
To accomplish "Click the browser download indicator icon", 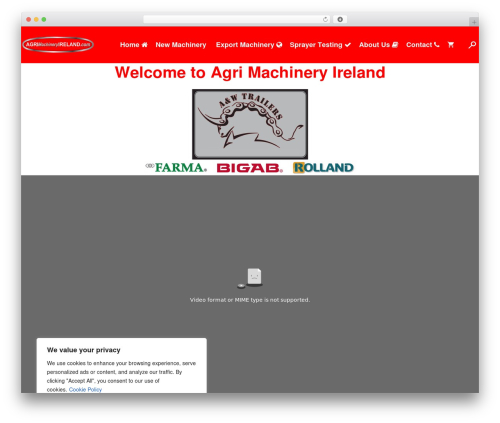I will coord(340,19).
